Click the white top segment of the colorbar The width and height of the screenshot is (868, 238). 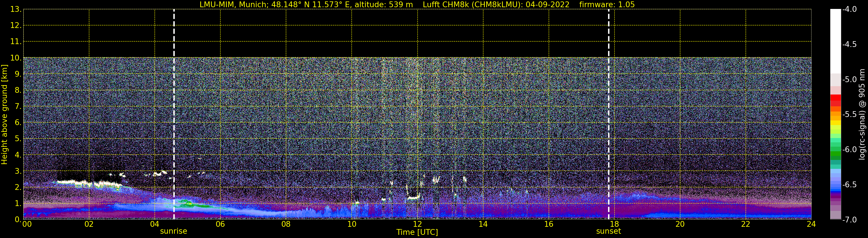836,41
